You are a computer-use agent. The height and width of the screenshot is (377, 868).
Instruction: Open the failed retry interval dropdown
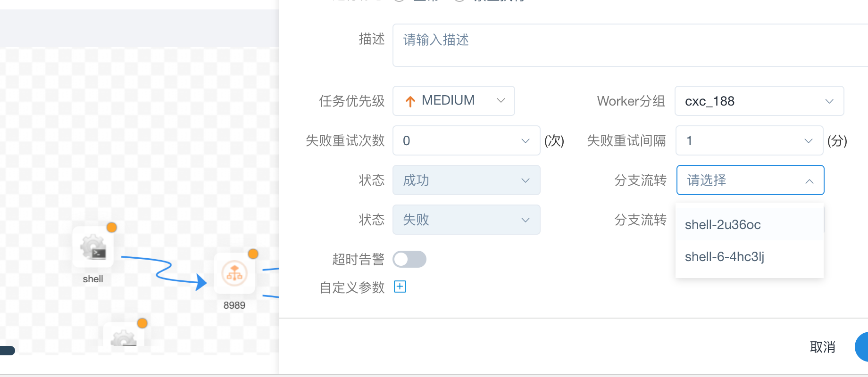(x=750, y=140)
